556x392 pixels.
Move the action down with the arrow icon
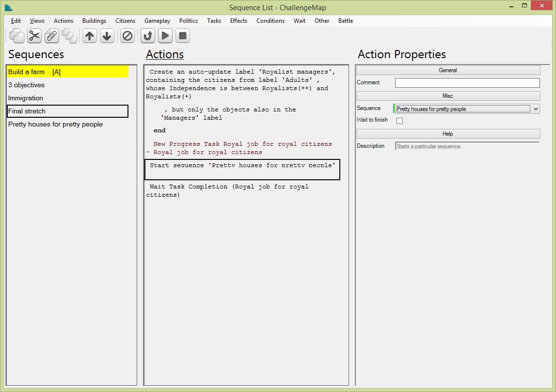pos(107,36)
